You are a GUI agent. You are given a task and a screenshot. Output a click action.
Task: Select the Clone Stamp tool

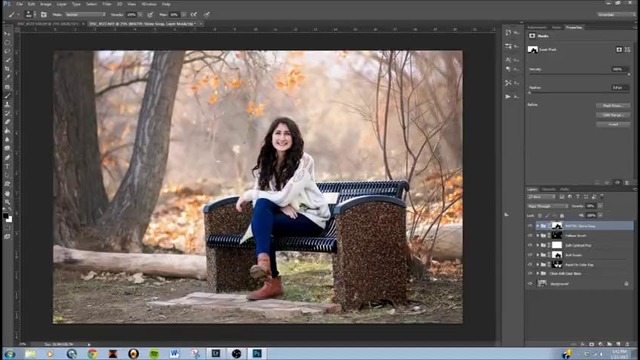7,104
